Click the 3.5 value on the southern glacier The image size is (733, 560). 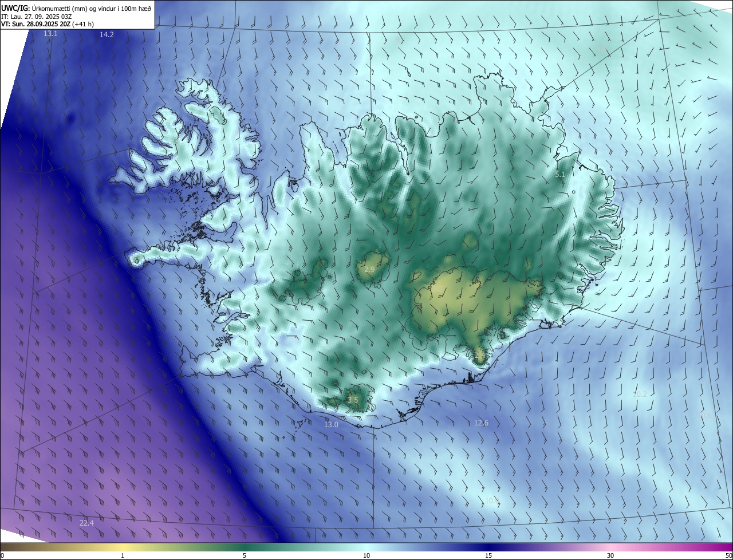tap(353, 400)
